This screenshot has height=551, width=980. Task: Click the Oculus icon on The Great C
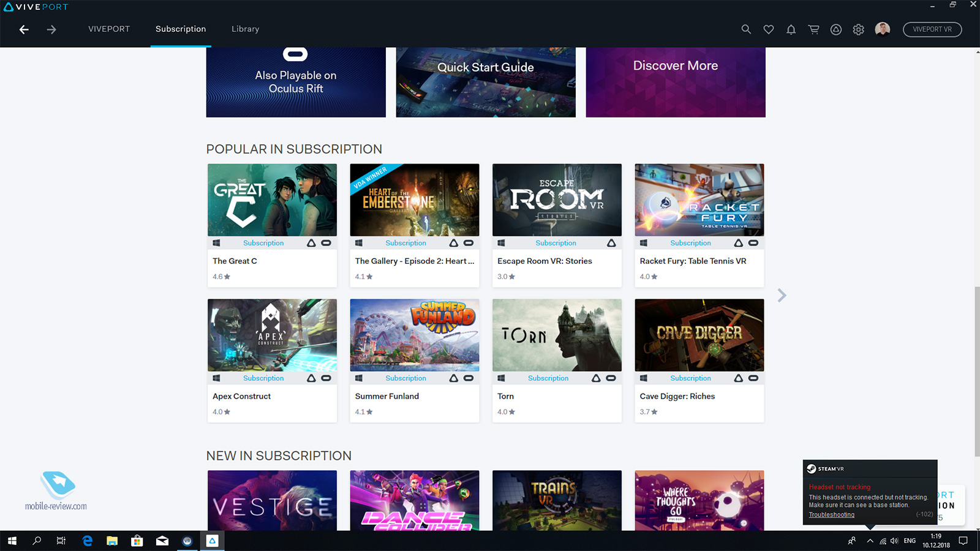point(326,243)
